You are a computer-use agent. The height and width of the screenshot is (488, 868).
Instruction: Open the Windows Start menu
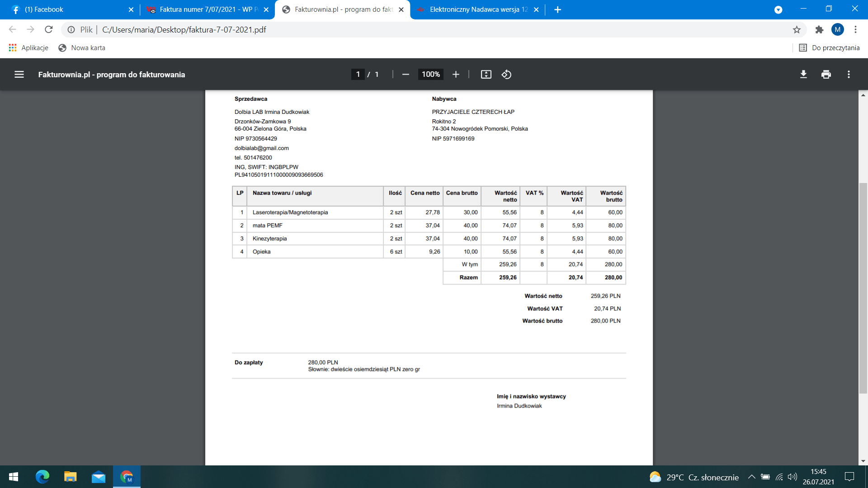click(13, 477)
